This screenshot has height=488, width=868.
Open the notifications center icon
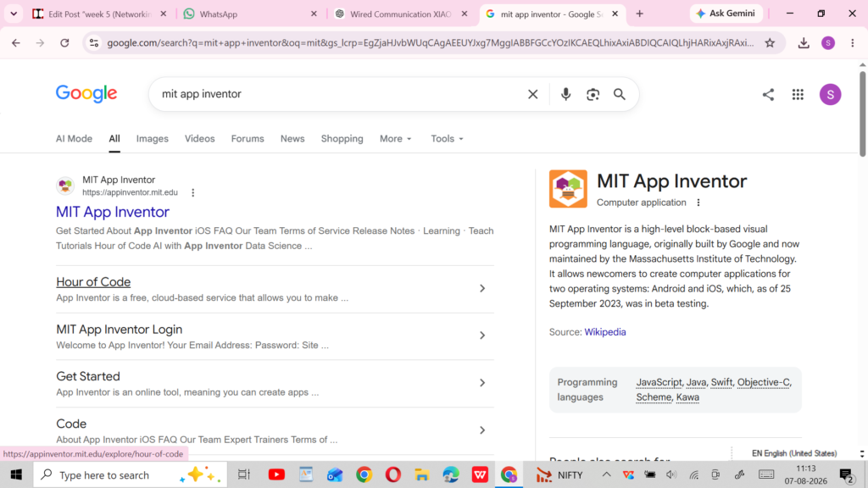click(846, 474)
